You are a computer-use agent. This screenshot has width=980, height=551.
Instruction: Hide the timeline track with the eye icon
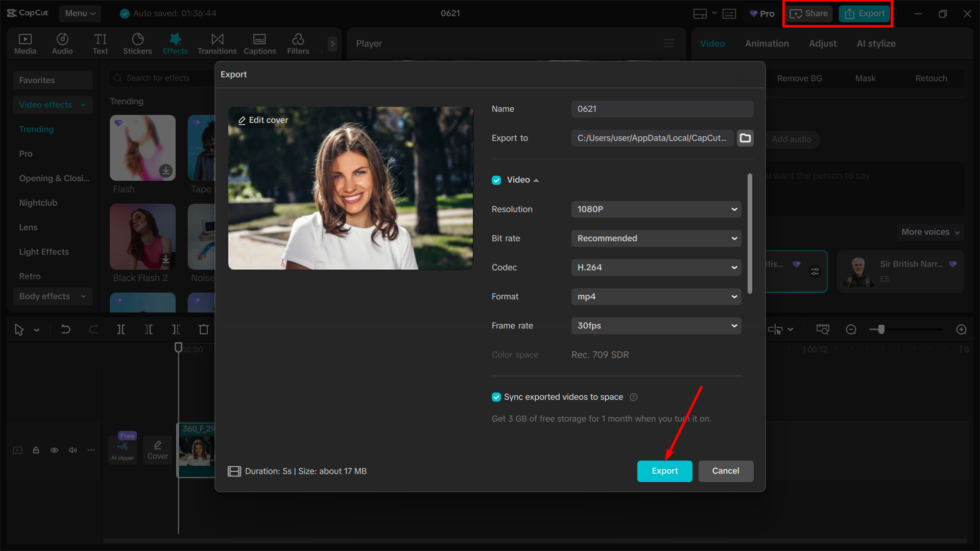(x=54, y=450)
